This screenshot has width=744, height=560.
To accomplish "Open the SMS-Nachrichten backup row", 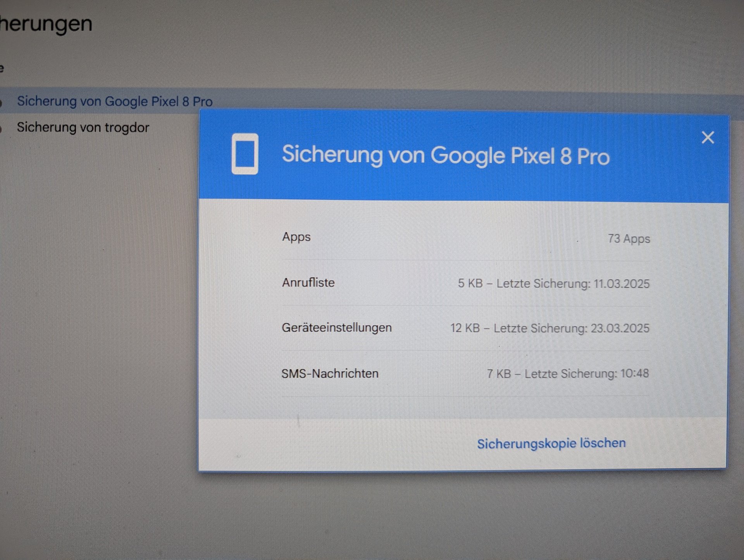I will point(330,373).
